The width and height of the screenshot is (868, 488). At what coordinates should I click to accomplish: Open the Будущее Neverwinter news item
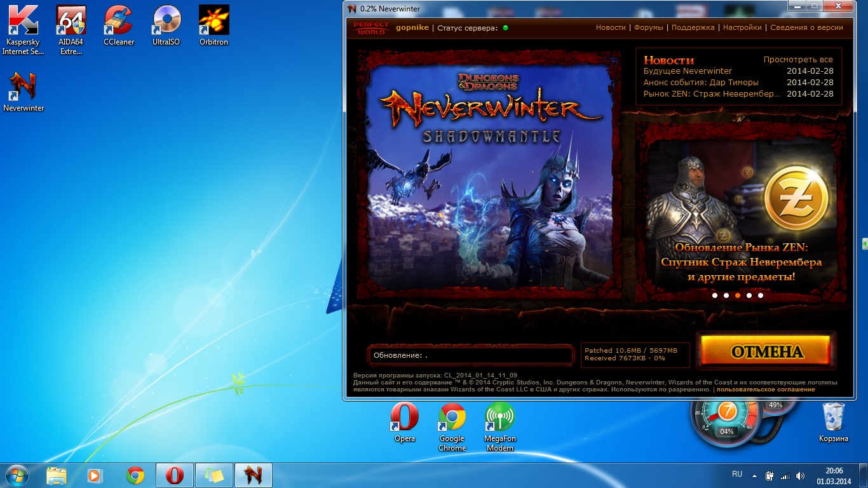click(x=688, y=71)
